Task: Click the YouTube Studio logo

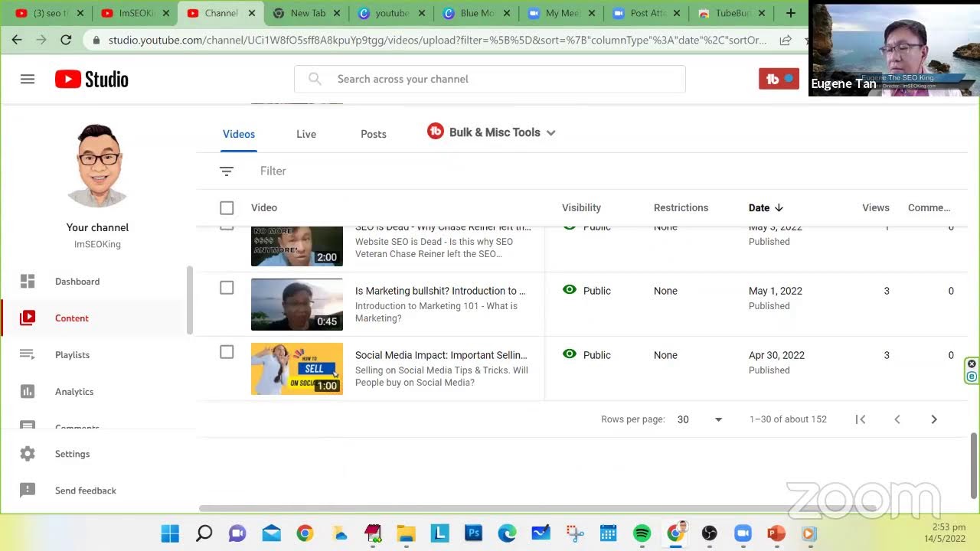Action: point(91,79)
